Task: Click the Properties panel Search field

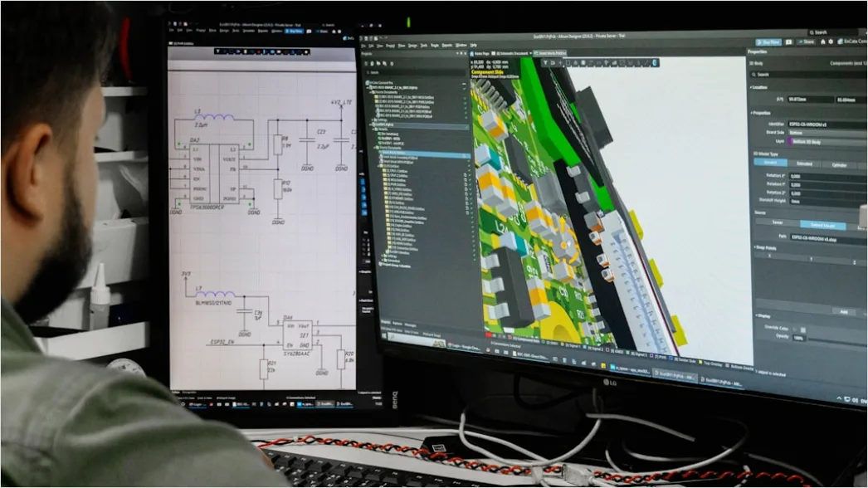Action: pos(807,75)
